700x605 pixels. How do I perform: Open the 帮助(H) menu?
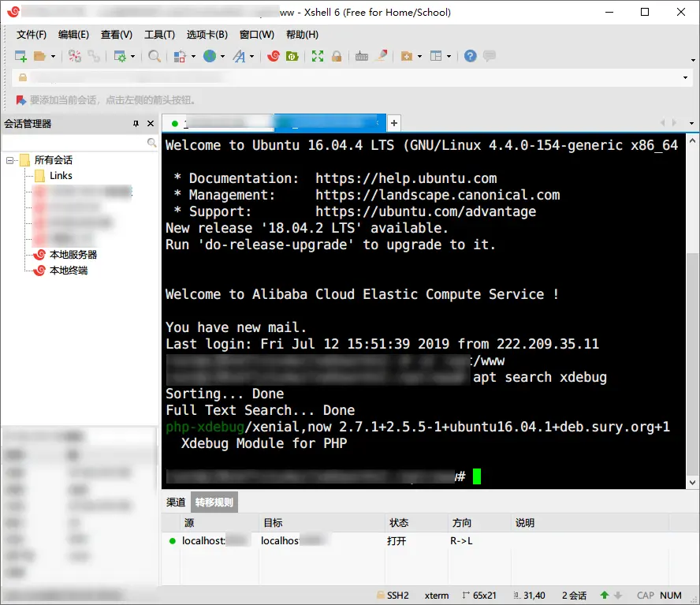click(302, 35)
